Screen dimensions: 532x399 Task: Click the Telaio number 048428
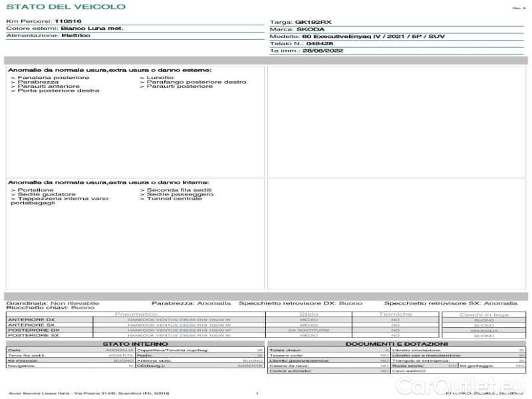pyautogui.click(x=320, y=43)
